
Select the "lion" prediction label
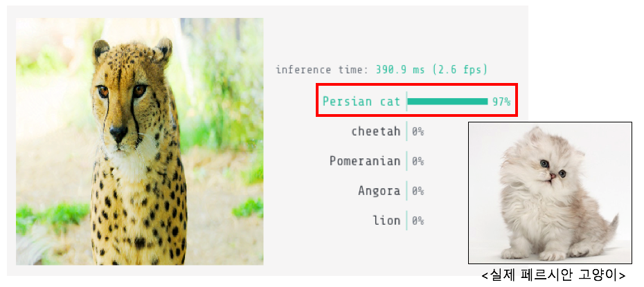[386, 221]
